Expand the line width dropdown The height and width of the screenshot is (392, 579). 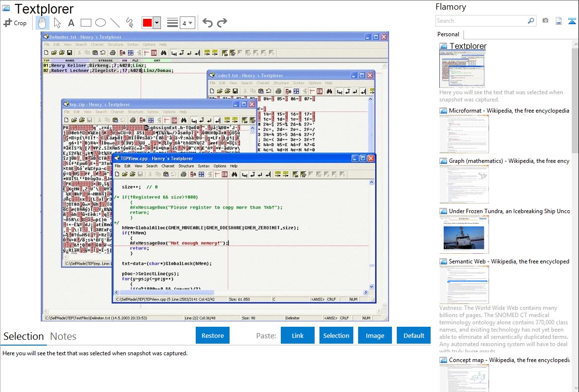pyautogui.click(x=187, y=23)
